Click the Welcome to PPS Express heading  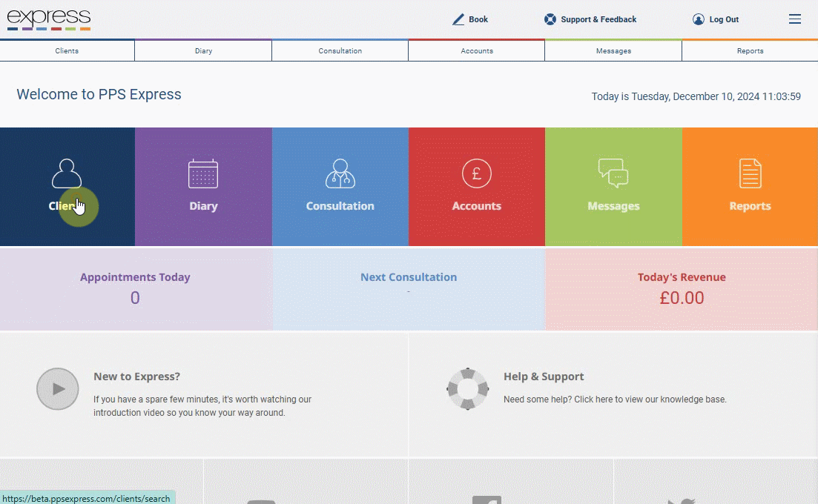point(99,94)
